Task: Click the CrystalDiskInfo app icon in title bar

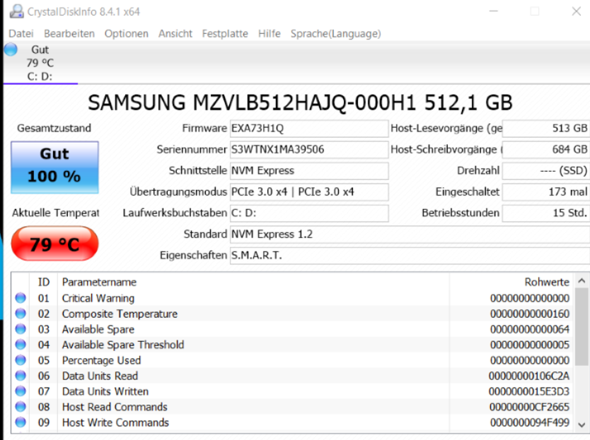Action: click(17, 11)
